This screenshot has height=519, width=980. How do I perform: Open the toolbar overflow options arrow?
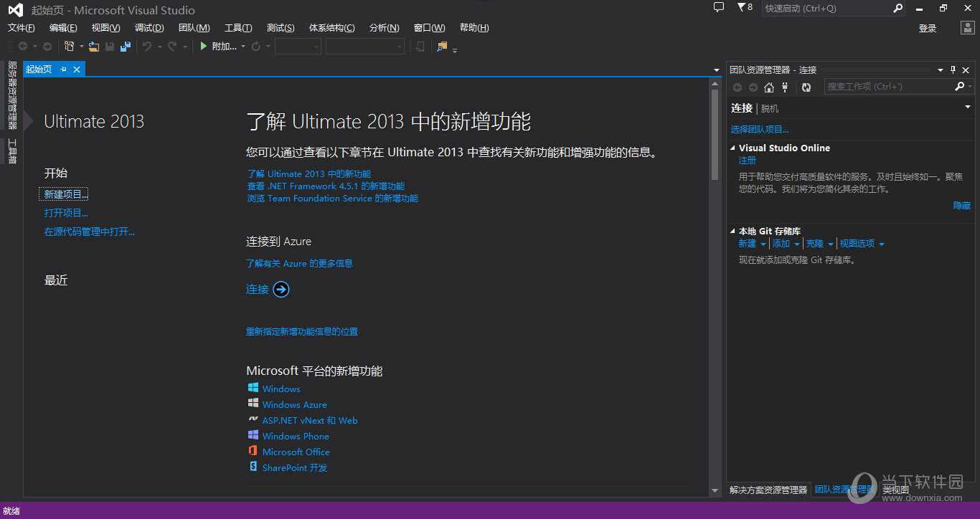coord(455,49)
